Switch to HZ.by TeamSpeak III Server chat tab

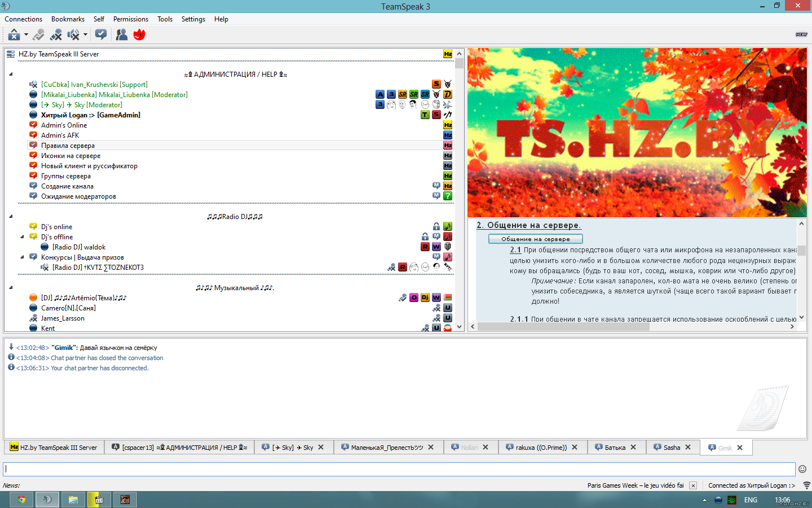[54, 448]
